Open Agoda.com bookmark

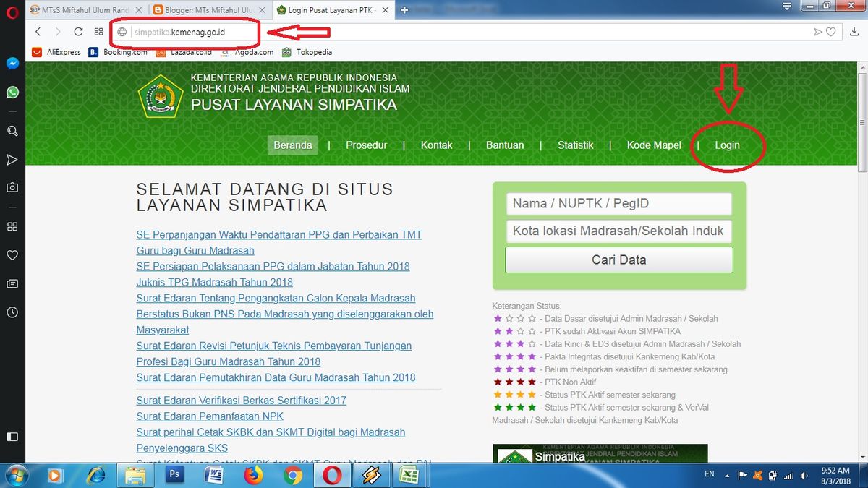[246, 52]
